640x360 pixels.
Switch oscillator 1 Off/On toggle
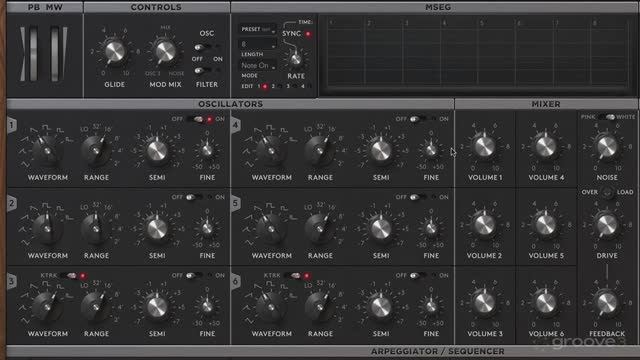199,119
